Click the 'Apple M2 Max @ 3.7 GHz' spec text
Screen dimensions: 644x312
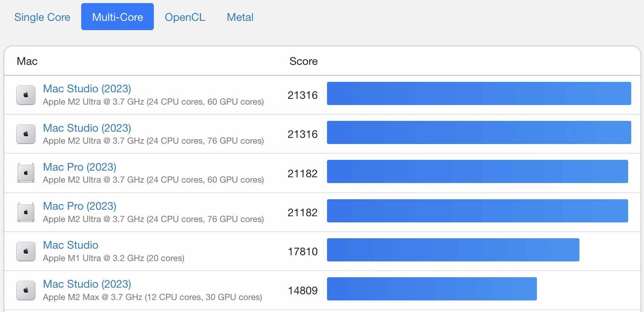152,297
